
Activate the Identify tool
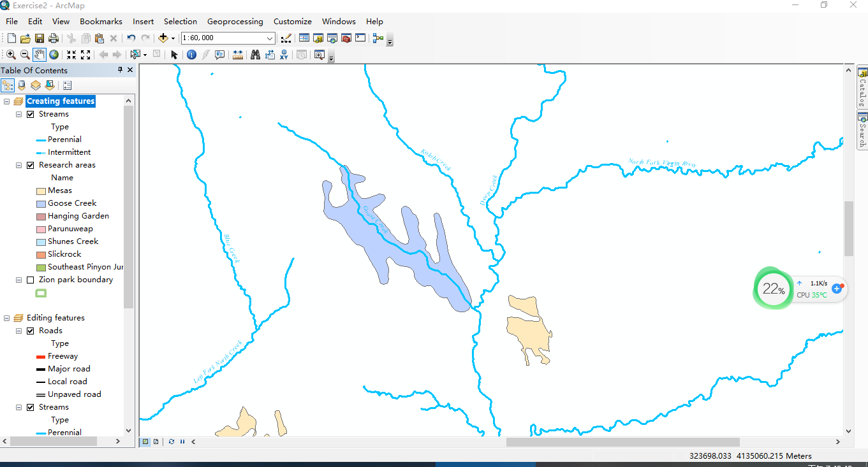pos(191,55)
